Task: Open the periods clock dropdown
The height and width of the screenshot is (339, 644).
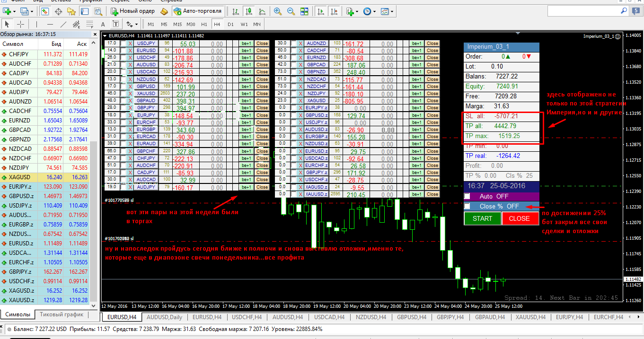Action: click(x=375, y=10)
